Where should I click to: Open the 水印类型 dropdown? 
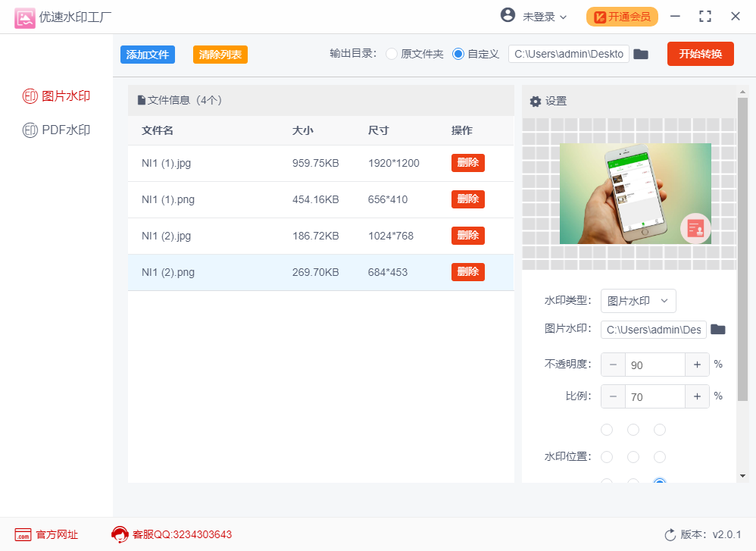638,301
